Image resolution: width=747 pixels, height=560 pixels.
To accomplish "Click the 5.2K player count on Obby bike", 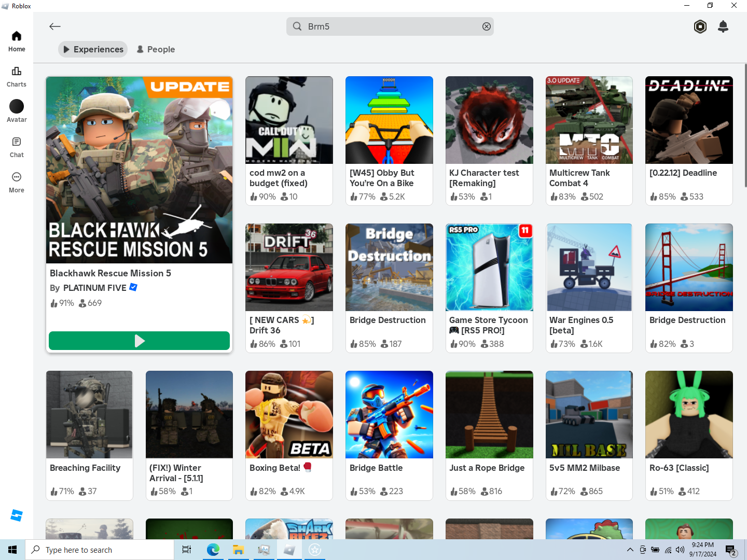I will (392, 197).
